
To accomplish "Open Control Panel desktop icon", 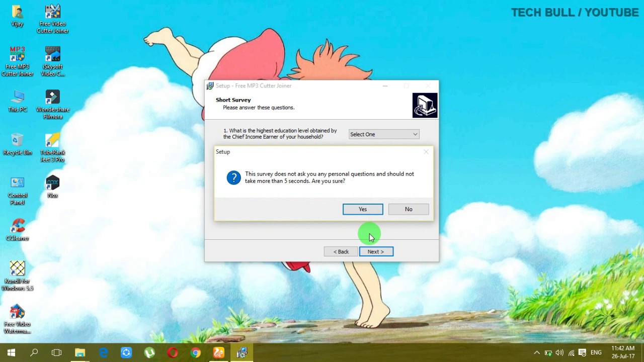I will 17,191.
